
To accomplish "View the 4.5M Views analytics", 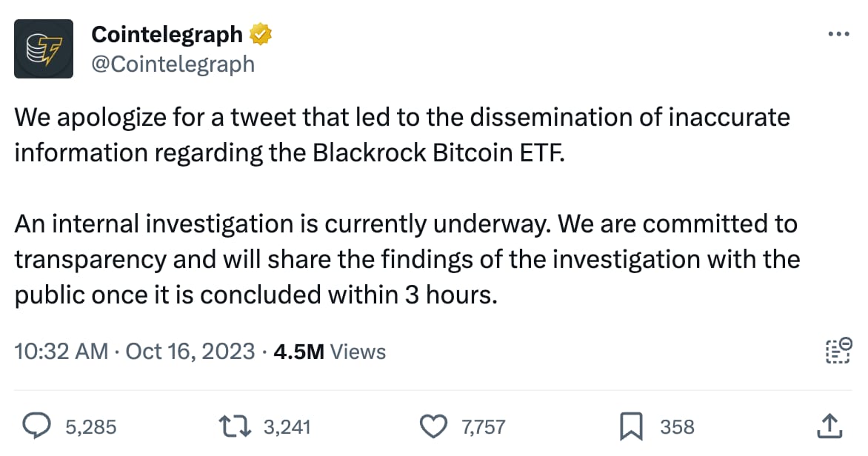I will point(330,352).
